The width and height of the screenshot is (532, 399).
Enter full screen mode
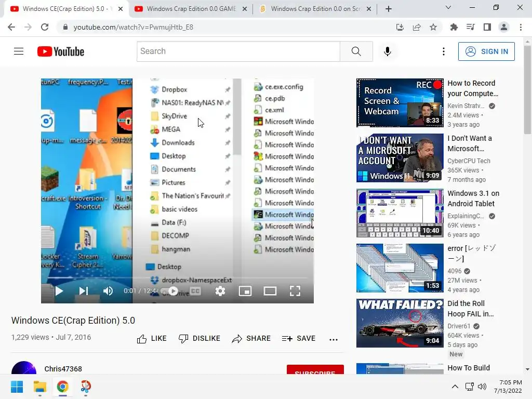295,291
